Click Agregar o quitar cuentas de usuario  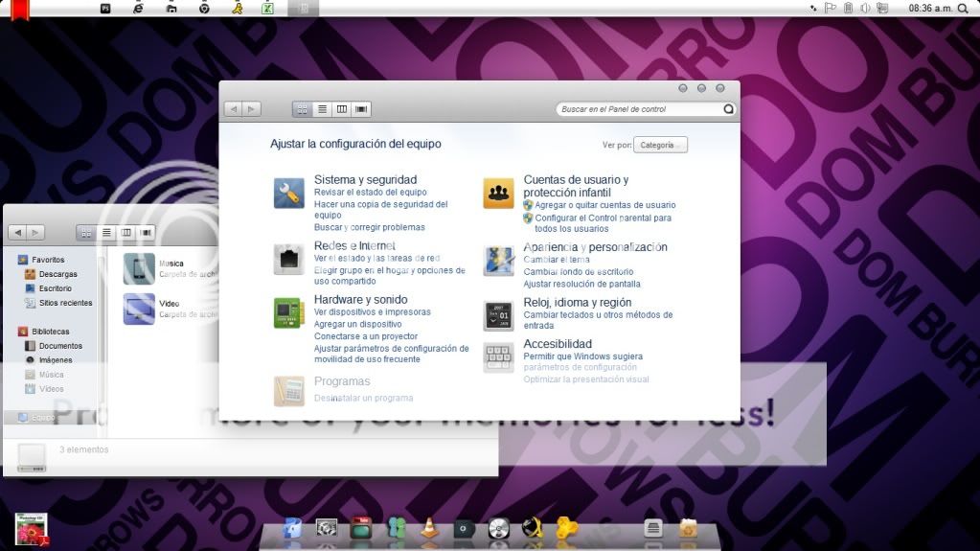(x=605, y=204)
